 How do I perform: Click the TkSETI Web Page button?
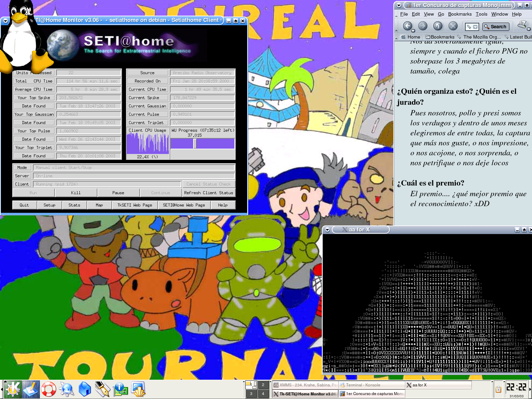135,205
